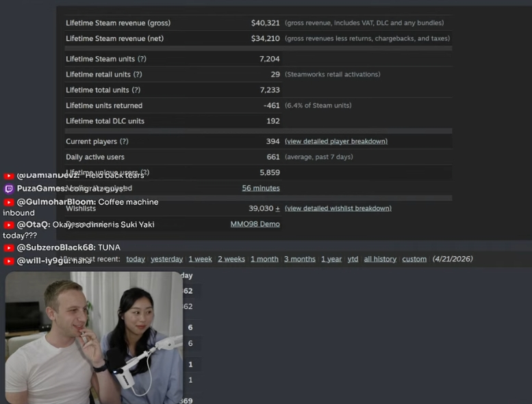Click the (4/21/2026) date text
532x404 pixels.
click(453, 259)
